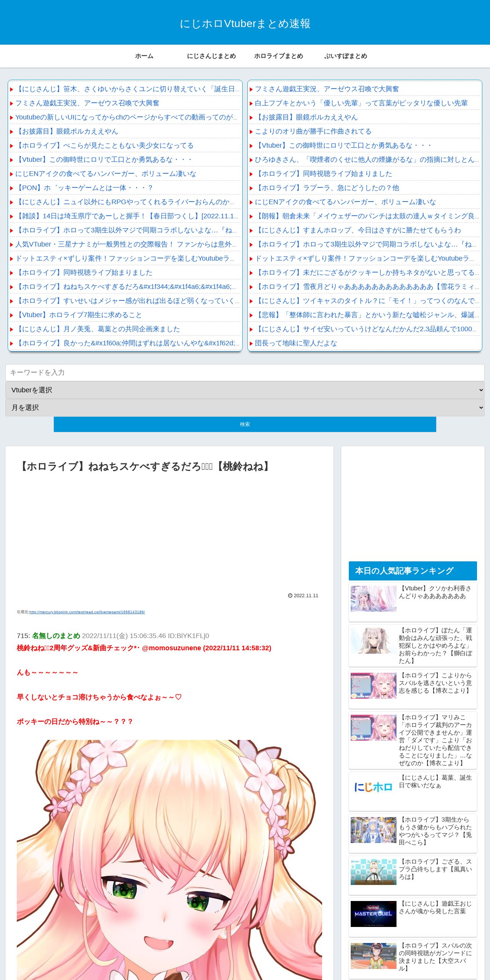The image size is (490, 980).
Task: Open ranking thumbnail for 獅白ぼたん article
Action: pos(374,641)
